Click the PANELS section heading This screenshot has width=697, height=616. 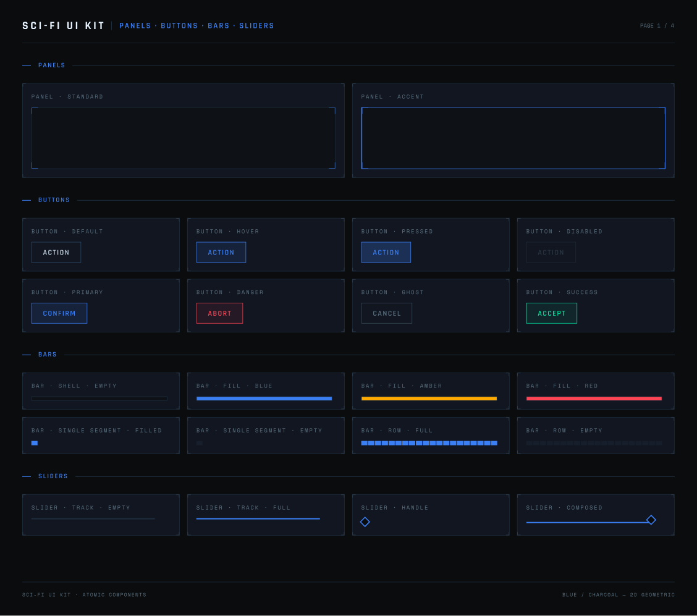[51, 65]
